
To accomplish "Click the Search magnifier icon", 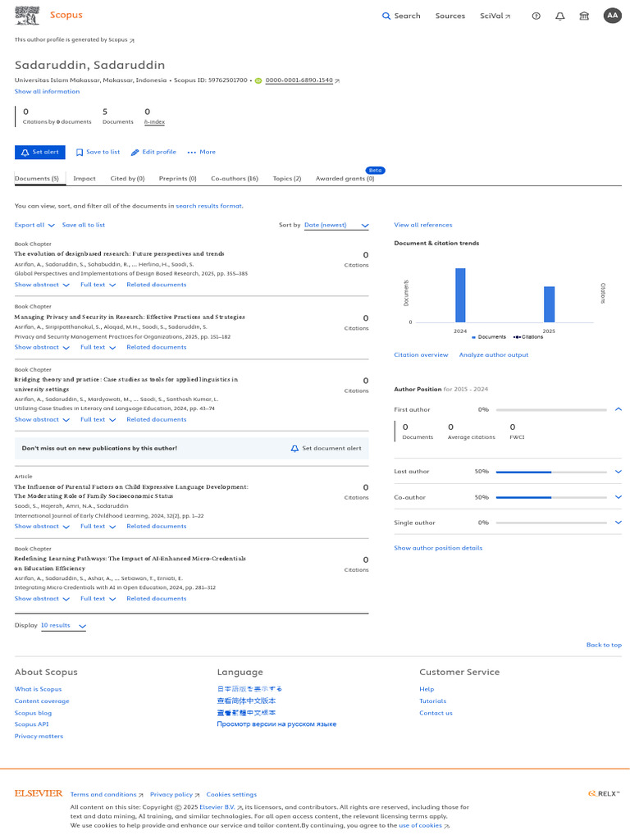I will click(x=386, y=16).
